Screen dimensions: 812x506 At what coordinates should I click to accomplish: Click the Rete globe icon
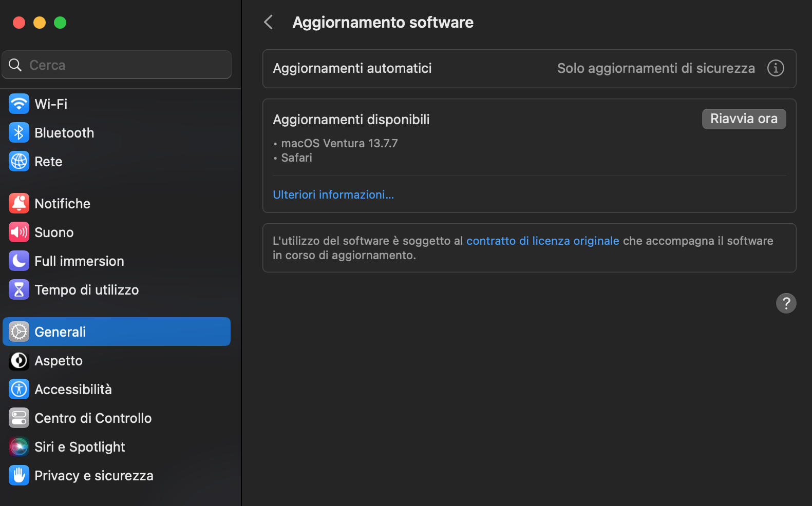(19, 161)
